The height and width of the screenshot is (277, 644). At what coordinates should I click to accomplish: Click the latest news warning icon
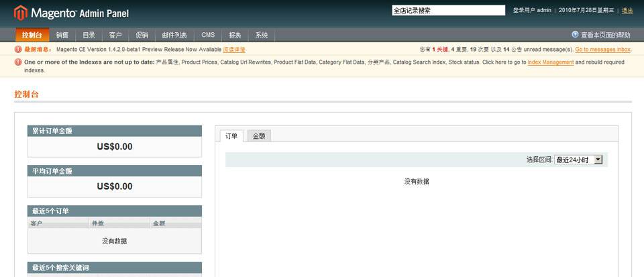coord(18,49)
